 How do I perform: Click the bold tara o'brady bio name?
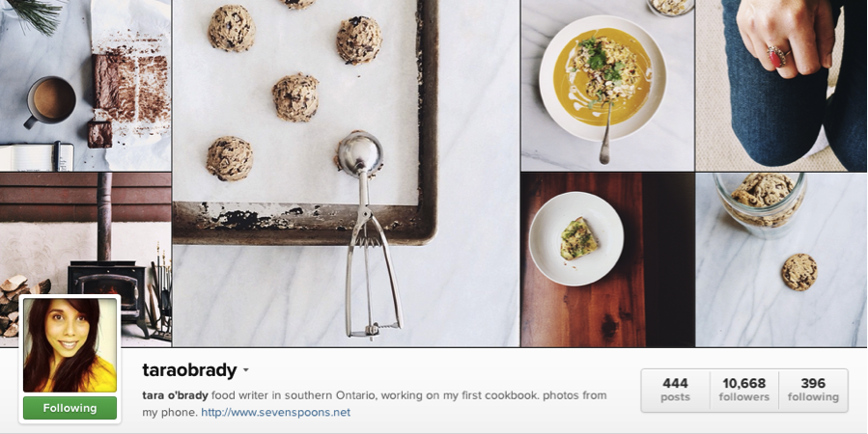(175, 395)
